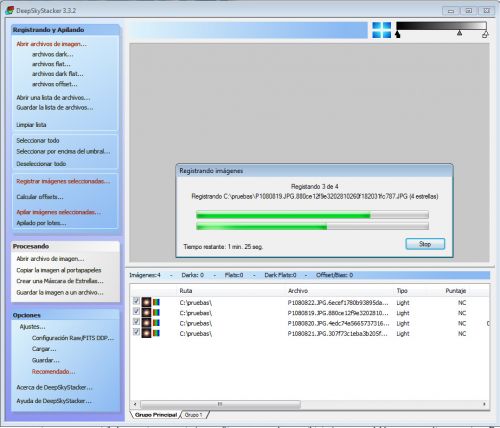Select the gray midpoint gradient marker
Viewport: 500px width, 428px height.
tap(460, 33)
